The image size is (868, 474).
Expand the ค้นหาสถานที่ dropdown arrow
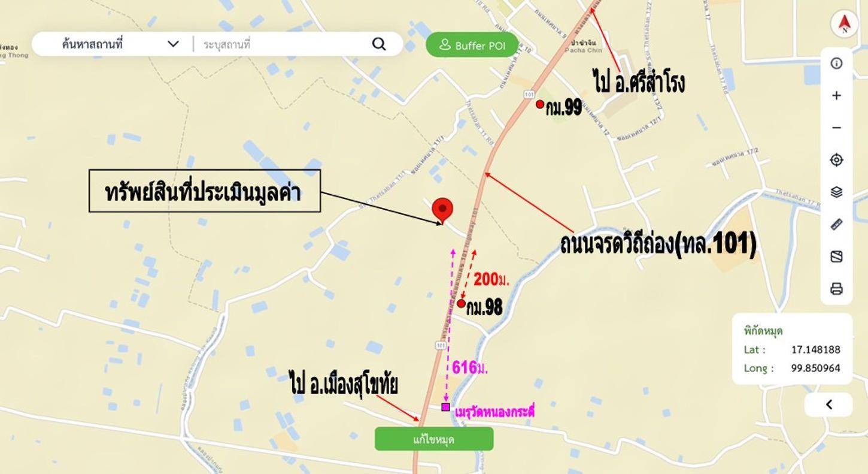click(173, 44)
